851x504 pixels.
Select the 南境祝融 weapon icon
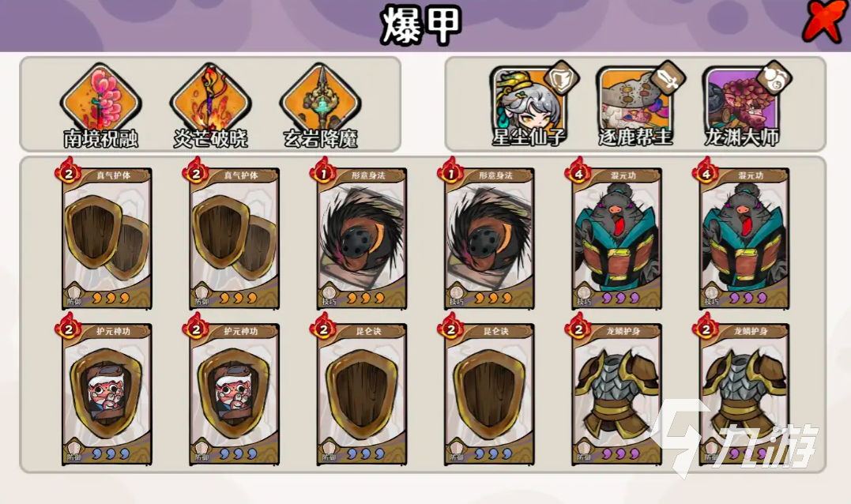(101, 100)
